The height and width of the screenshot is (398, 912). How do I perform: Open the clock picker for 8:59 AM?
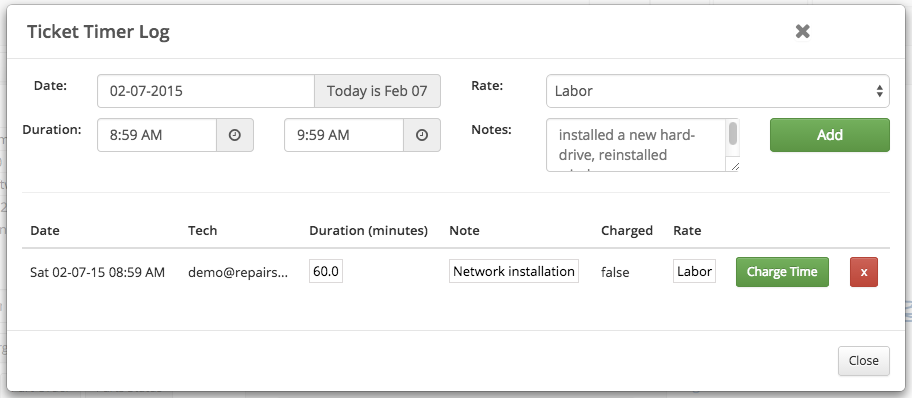[235, 135]
